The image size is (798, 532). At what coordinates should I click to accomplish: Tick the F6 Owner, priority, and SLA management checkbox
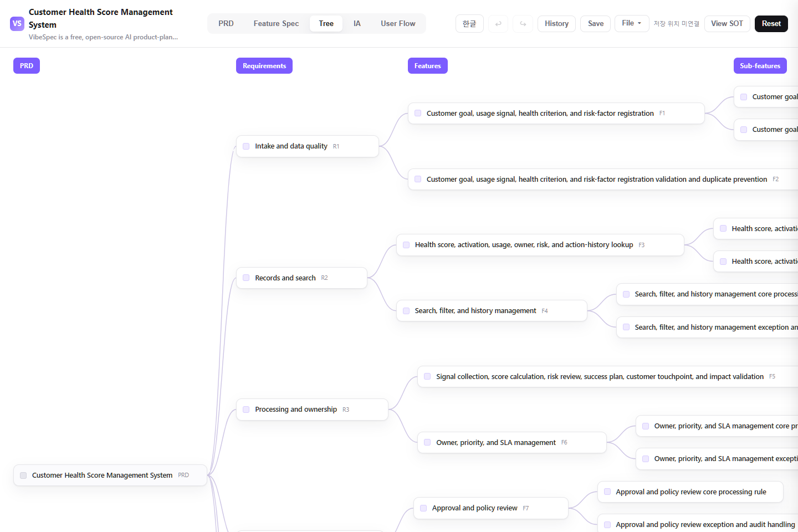(x=427, y=443)
